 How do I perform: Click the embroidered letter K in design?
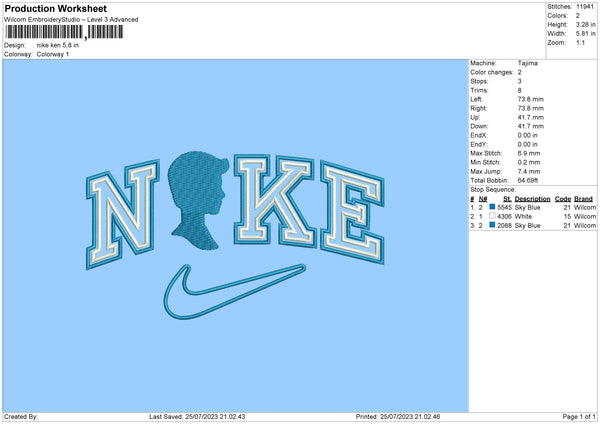tap(275, 201)
